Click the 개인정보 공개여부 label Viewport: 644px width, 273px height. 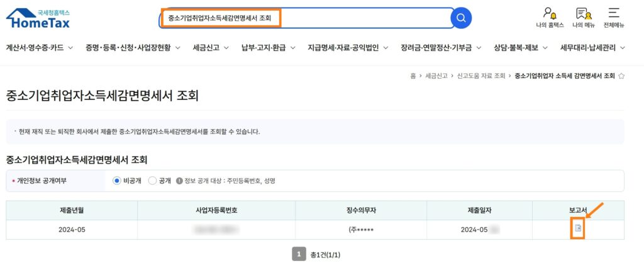(42, 181)
